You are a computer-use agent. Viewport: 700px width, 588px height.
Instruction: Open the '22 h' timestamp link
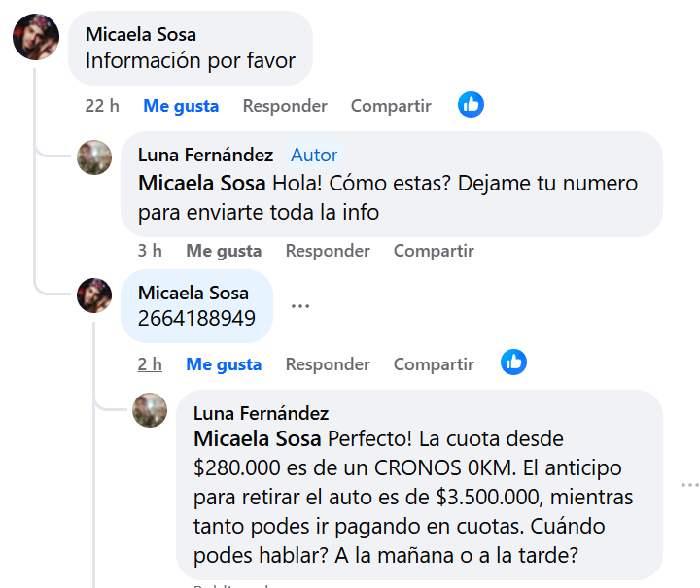click(x=102, y=106)
